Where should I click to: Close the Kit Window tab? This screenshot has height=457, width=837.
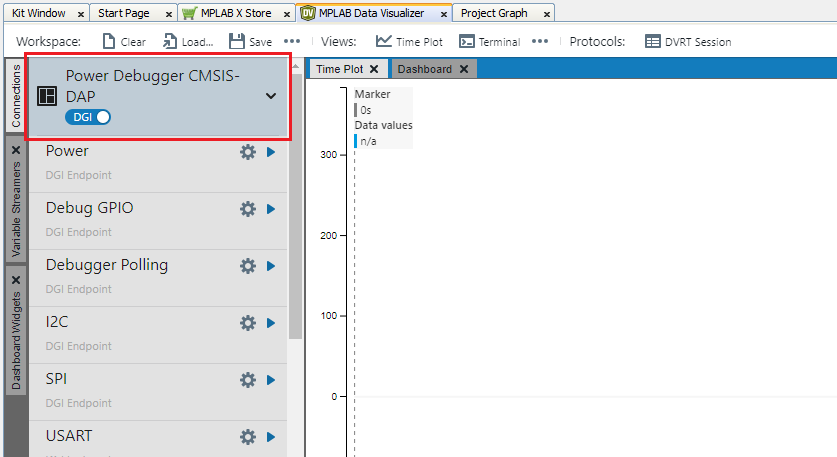81,14
